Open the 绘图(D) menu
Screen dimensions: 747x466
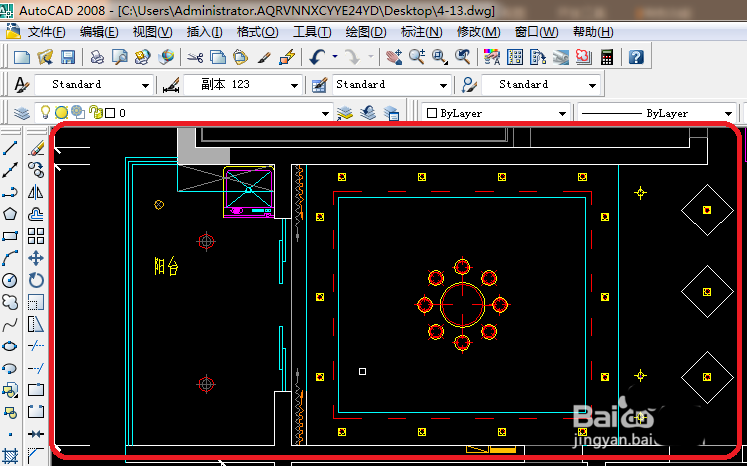coord(365,32)
